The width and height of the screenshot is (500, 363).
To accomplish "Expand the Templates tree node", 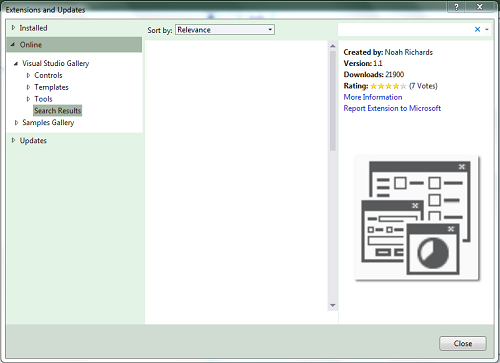I will [28, 87].
